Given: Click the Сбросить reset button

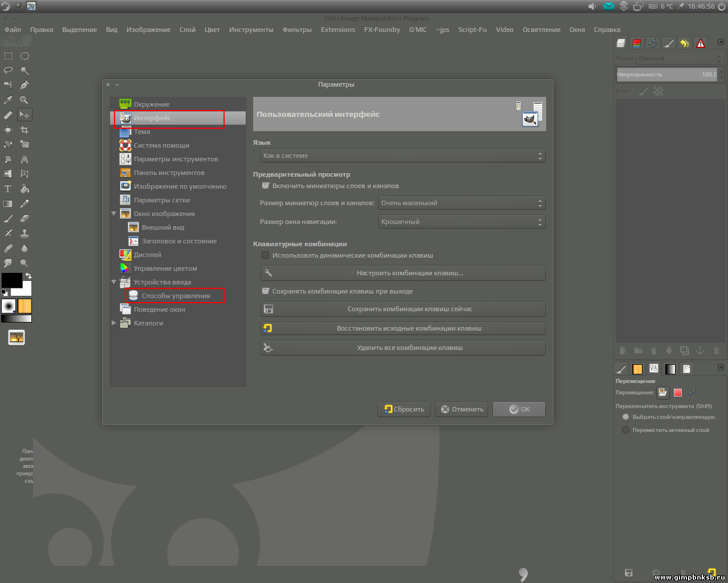Looking at the screenshot, I should tap(404, 409).
